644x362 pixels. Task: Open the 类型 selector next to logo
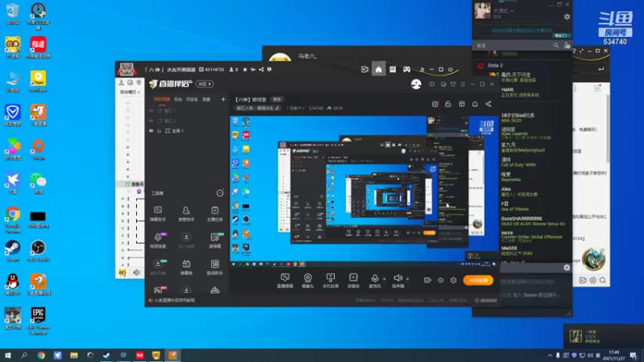click(204, 84)
